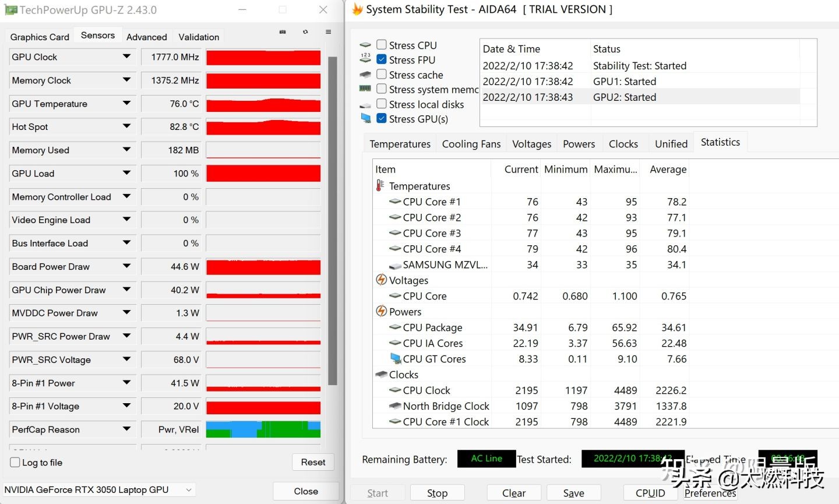
Task: Click the 123 icon beside Stress FPU
Action: tap(365, 58)
